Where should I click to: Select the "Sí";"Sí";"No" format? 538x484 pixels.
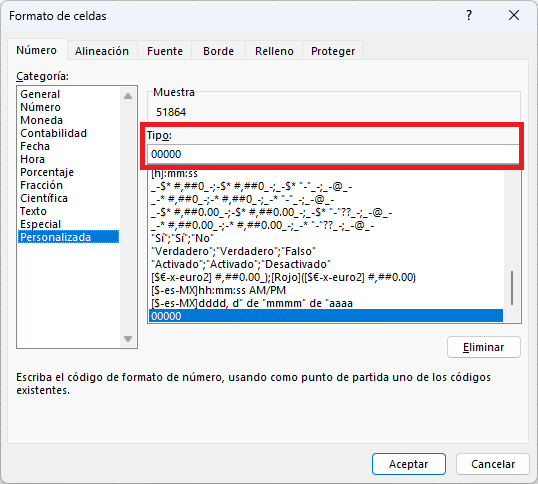(326, 238)
